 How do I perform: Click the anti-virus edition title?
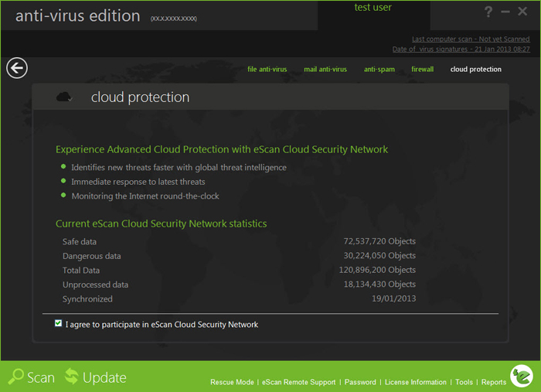[78, 16]
